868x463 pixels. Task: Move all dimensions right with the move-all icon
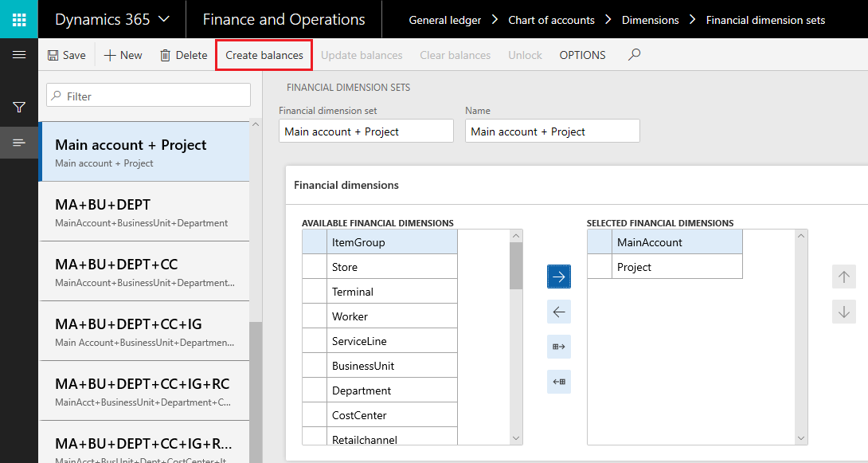point(558,347)
